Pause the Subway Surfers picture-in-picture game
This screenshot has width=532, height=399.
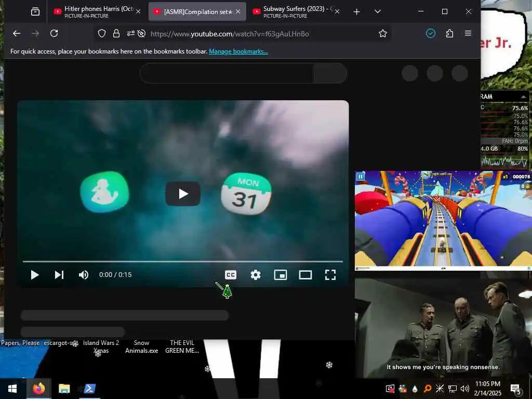pos(361,177)
